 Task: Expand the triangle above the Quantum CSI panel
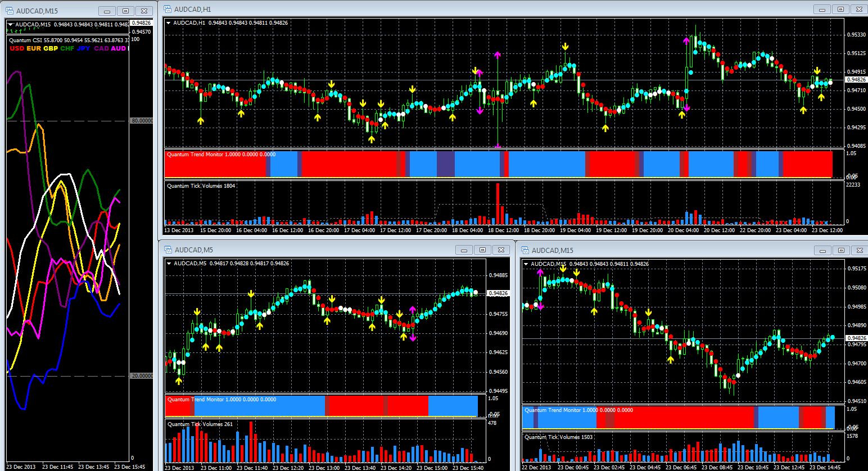pos(10,25)
